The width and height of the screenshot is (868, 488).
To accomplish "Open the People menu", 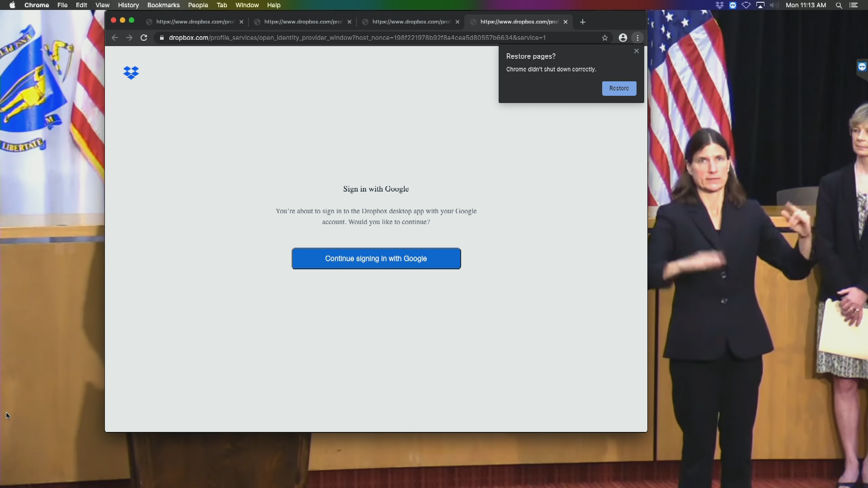I will (x=198, y=5).
